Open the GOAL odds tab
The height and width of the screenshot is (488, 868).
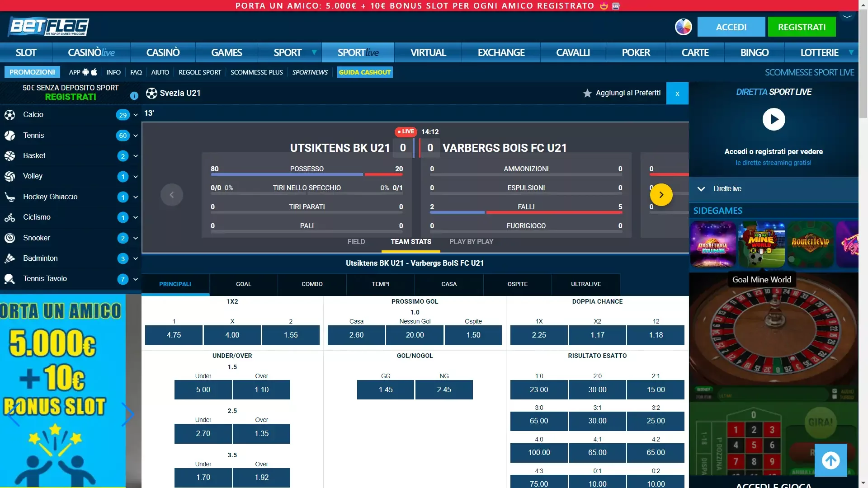243,284
